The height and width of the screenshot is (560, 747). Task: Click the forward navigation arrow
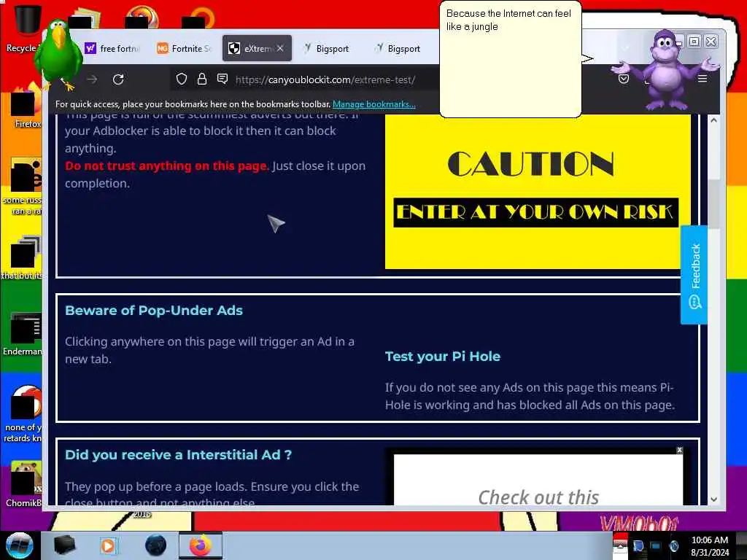[x=92, y=79]
